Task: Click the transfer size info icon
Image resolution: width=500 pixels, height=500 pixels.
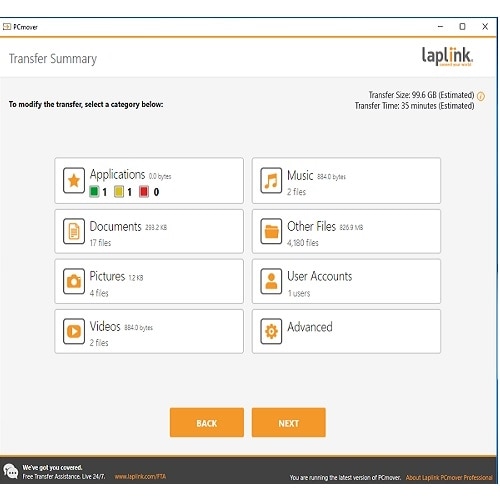Action: point(481,96)
